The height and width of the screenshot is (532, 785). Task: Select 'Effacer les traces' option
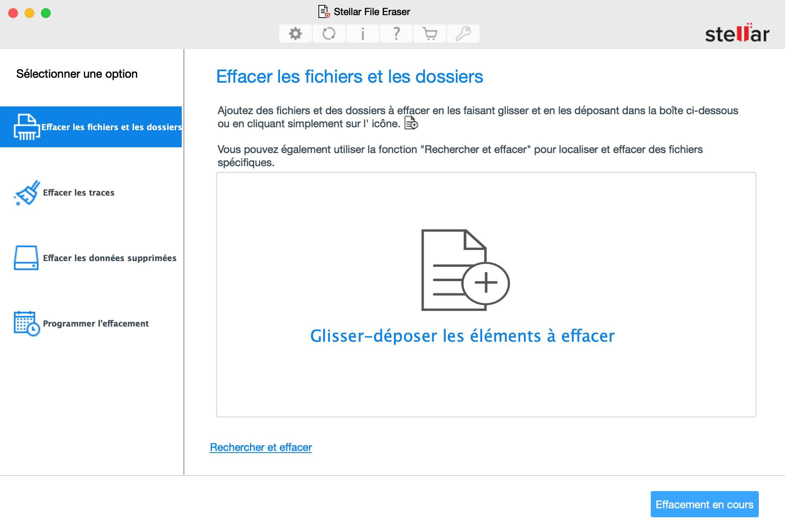pos(91,192)
